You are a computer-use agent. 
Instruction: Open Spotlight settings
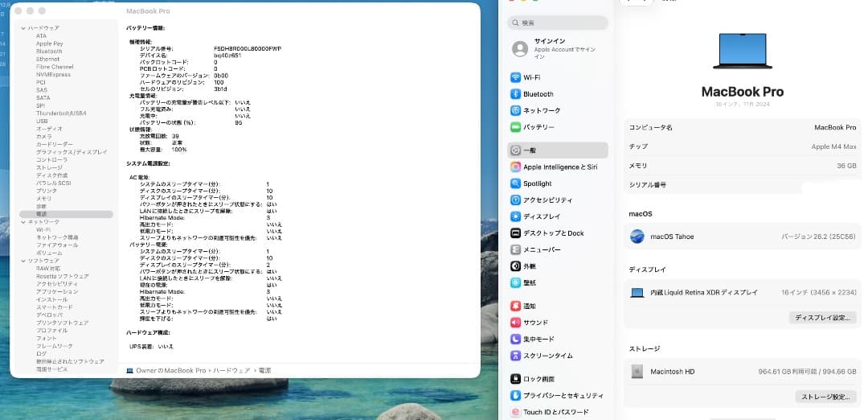(558, 183)
